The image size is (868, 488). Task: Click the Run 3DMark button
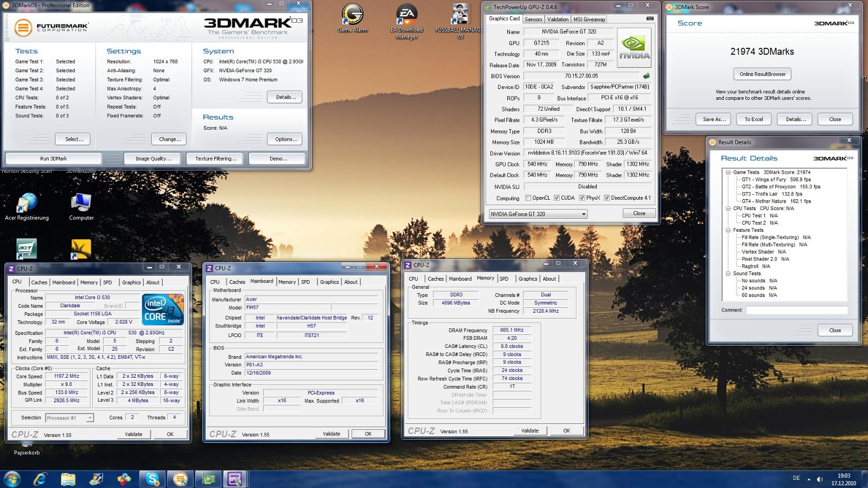[54, 159]
